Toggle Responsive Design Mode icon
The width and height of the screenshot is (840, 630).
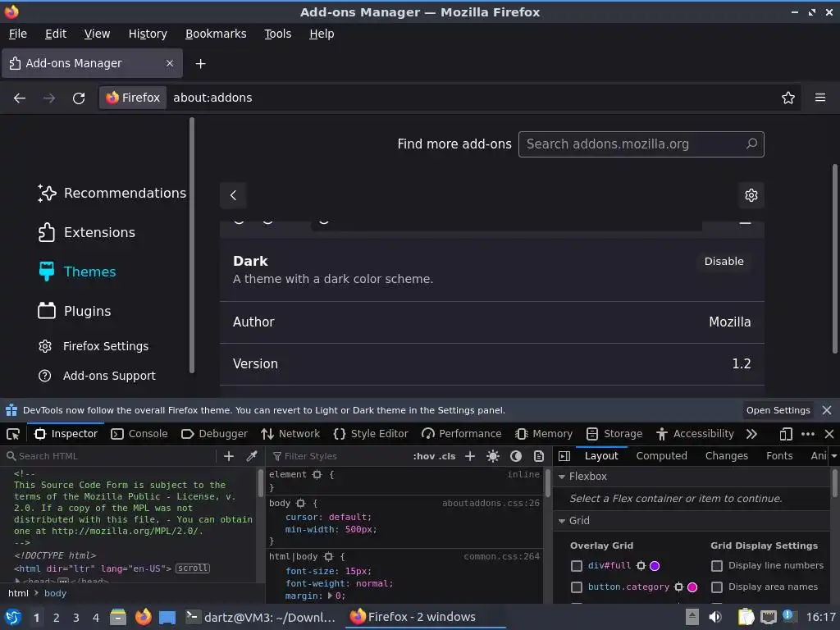785,434
